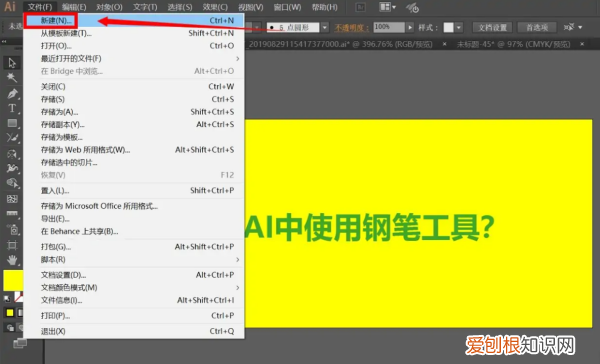The height and width of the screenshot is (364, 600).
Task: Click the Color mode button below swatches
Action: 10,313
